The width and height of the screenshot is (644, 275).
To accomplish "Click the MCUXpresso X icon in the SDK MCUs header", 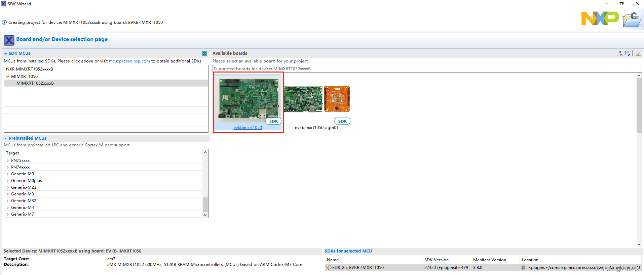I will (204, 53).
